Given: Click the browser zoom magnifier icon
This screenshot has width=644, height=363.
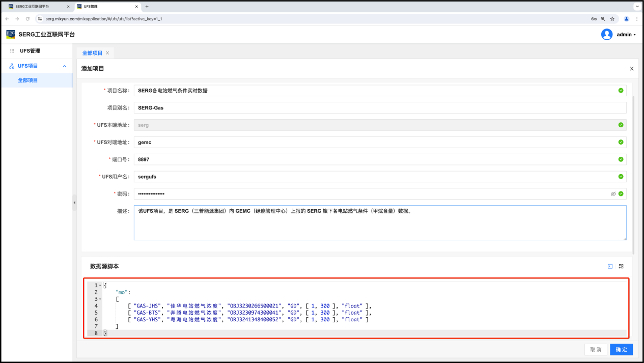Looking at the screenshot, I should point(603,19).
